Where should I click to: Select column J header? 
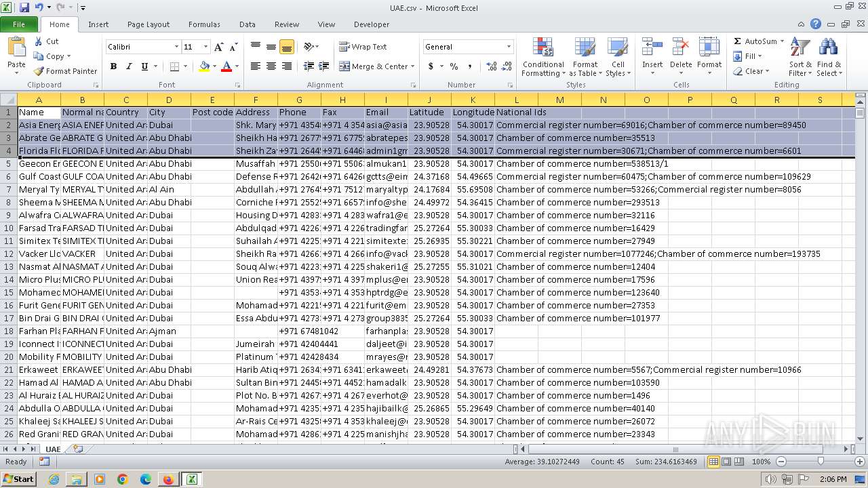429,100
